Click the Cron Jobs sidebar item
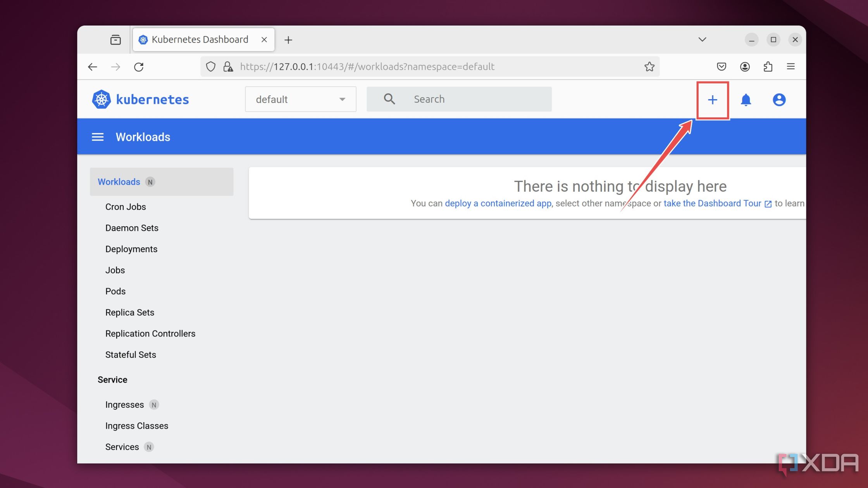 point(126,206)
